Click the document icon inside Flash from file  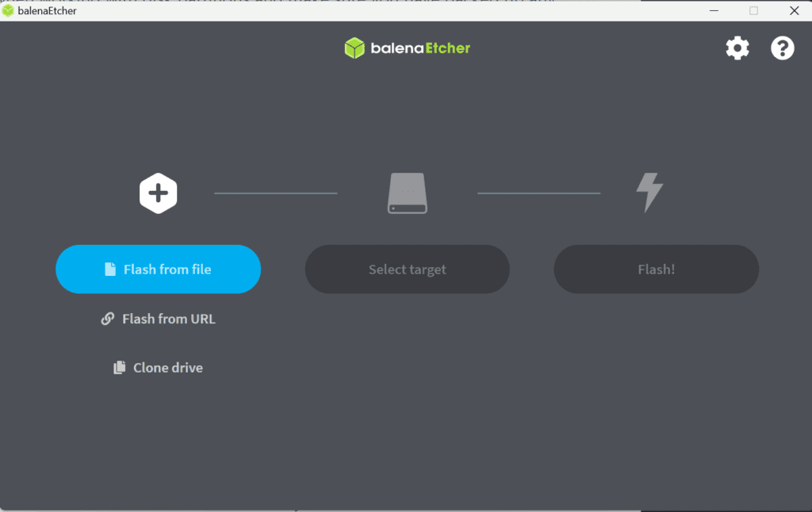[x=110, y=269]
